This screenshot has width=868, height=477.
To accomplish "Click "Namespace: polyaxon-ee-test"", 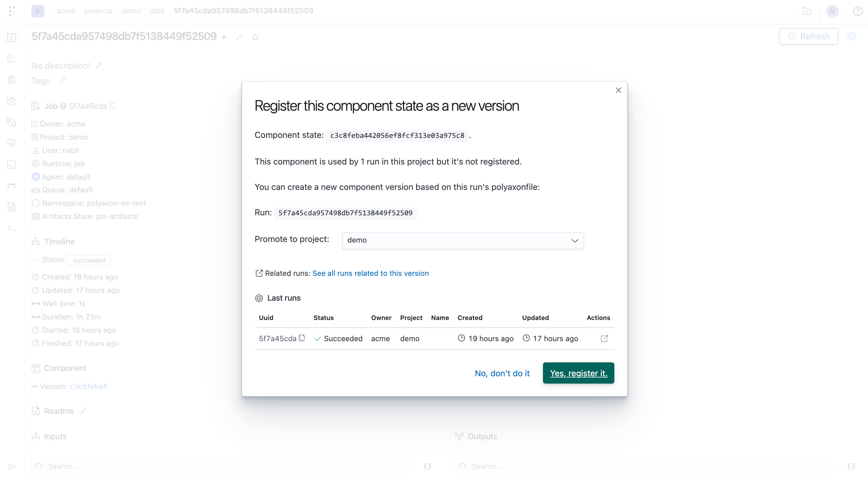I will click(94, 203).
